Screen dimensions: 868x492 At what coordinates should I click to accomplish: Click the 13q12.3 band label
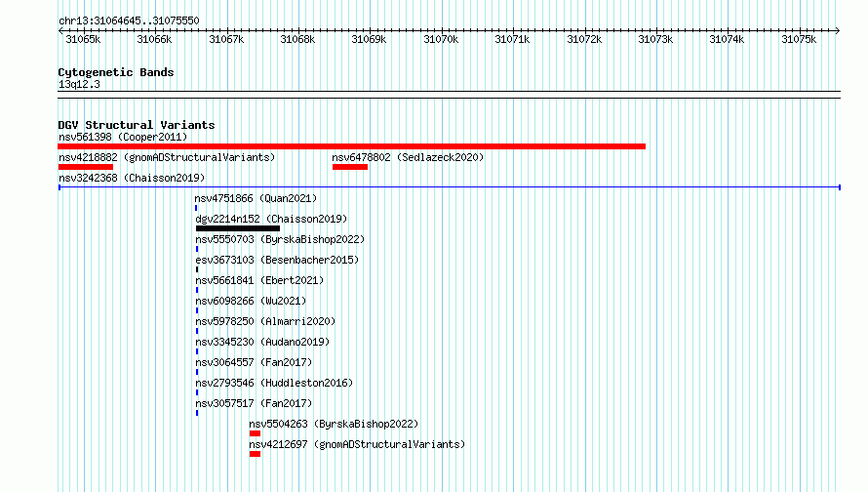[79, 84]
